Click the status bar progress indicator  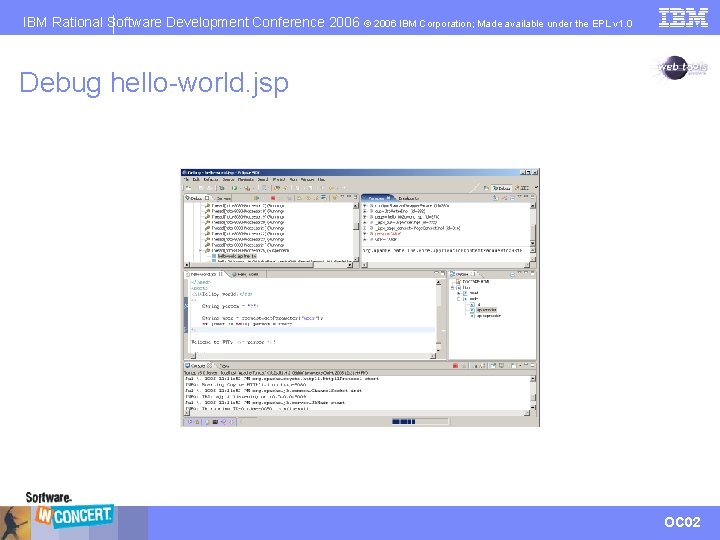coord(420,422)
